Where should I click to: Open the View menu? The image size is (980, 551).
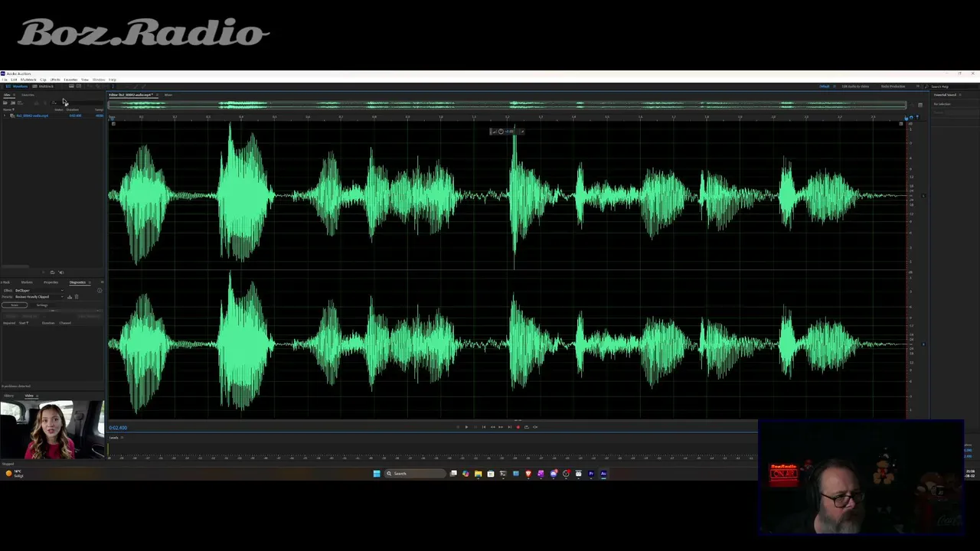click(85, 80)
